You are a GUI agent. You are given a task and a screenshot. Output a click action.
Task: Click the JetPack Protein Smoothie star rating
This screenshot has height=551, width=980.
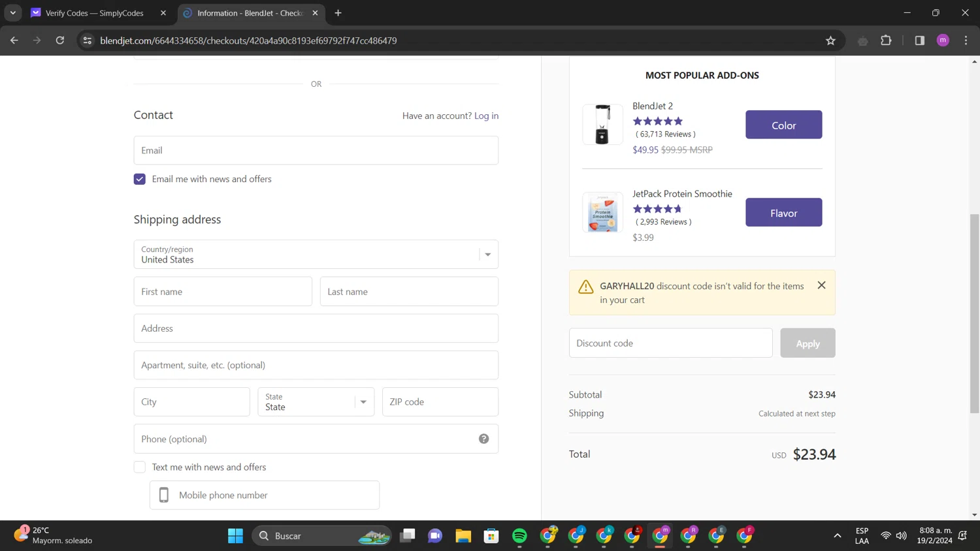click(657, 209)
